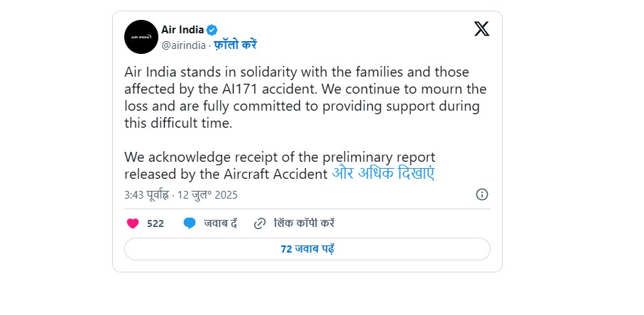
Task: Expand tweet with और अधिक दिखाएं
Action: [x=383, y=173]
